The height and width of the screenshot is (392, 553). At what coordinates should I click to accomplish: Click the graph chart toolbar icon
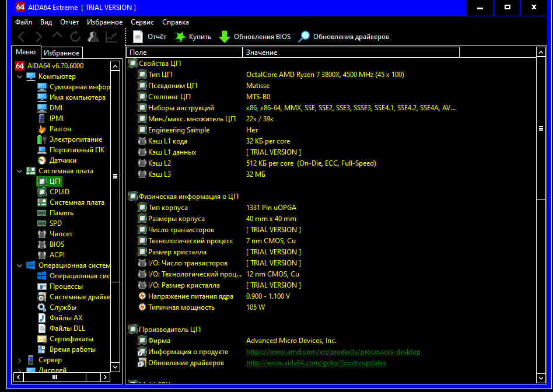(111, 37)
